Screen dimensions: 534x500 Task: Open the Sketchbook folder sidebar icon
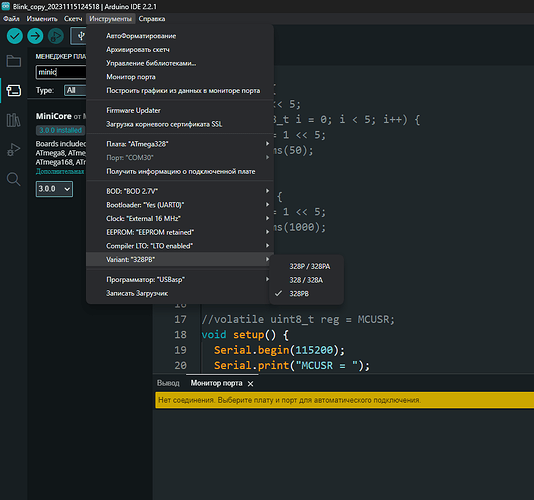pyautogui.click(x=14, y=61)
